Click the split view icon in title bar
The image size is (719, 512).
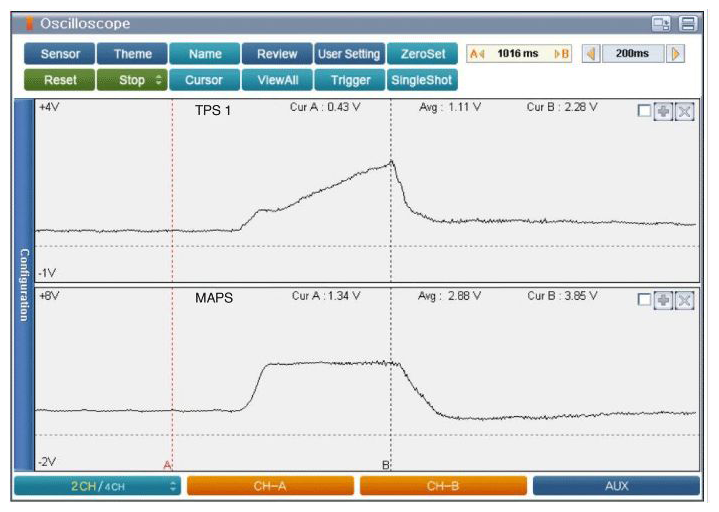point(687,23)
